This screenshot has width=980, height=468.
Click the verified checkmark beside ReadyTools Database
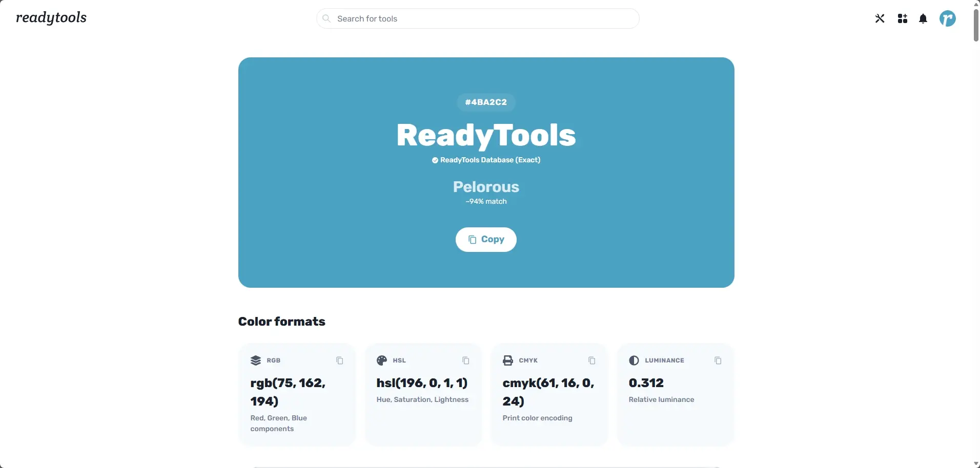tap(435, 160)
